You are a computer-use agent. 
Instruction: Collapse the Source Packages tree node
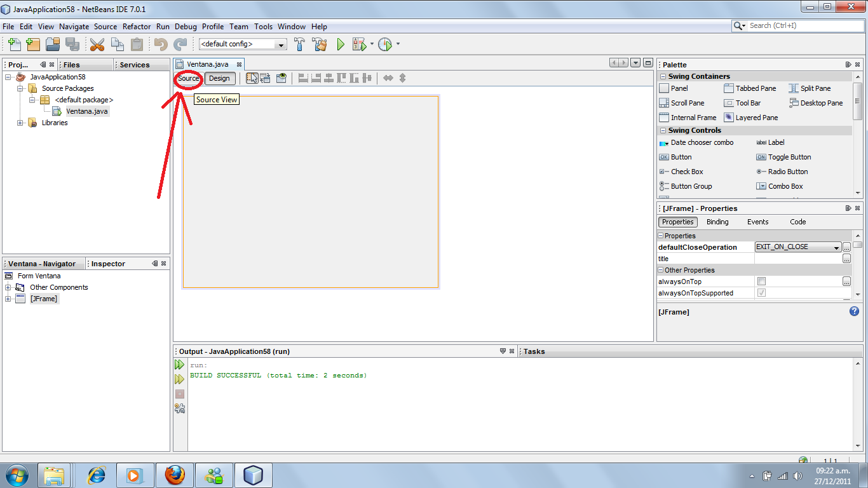pos(20,88)
